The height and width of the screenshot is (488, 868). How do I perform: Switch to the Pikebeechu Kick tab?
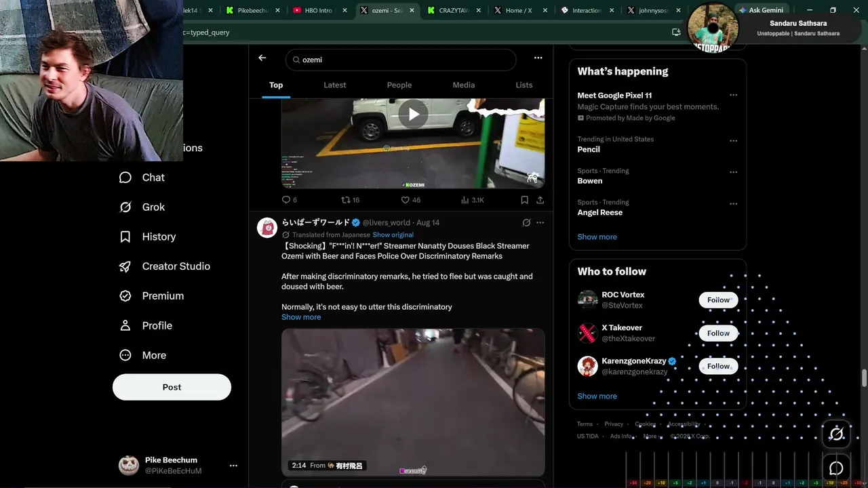click(x=252, y=10)
